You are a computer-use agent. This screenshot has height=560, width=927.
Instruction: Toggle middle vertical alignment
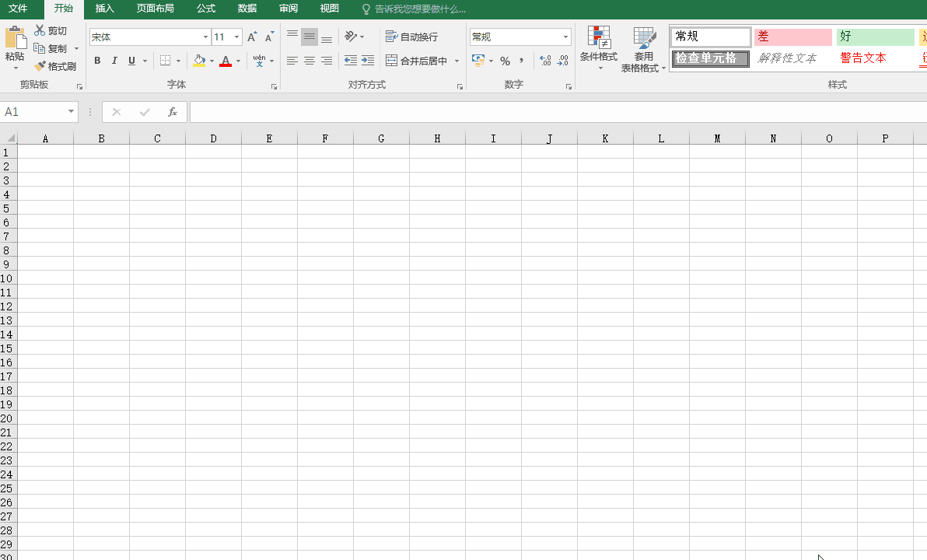[x=310, y=37]
